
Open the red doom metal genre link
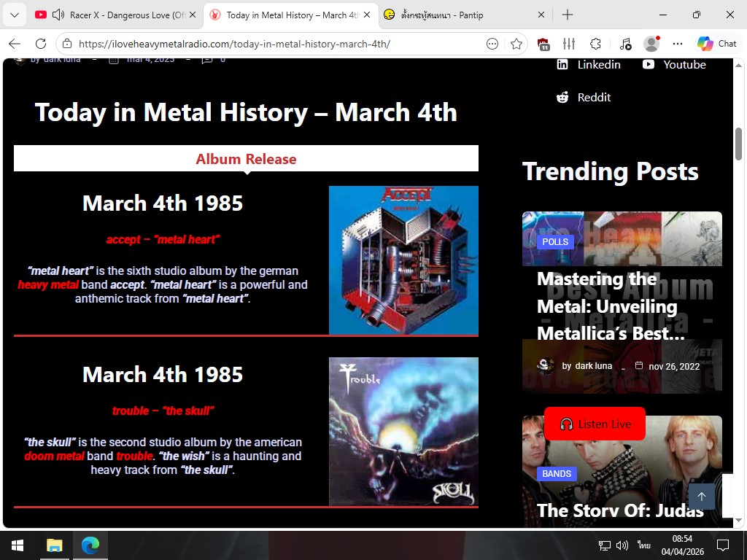tap(54, 456)
